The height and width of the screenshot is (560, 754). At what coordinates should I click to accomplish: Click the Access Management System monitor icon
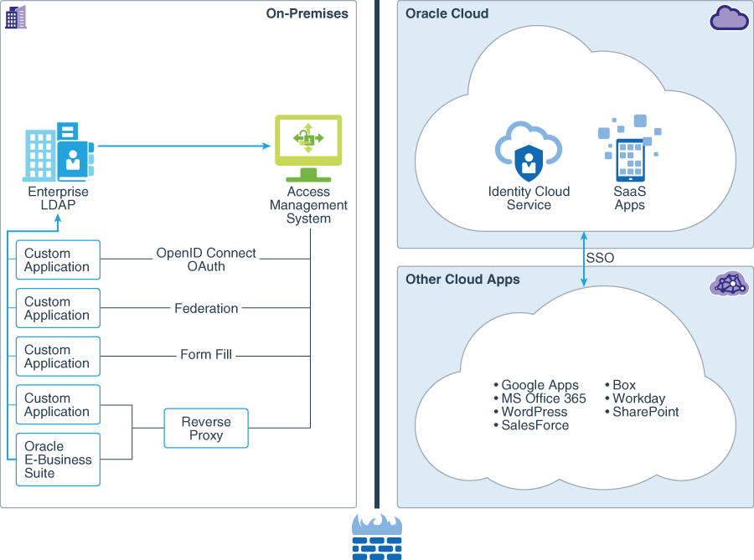click(x=308, y=144)
